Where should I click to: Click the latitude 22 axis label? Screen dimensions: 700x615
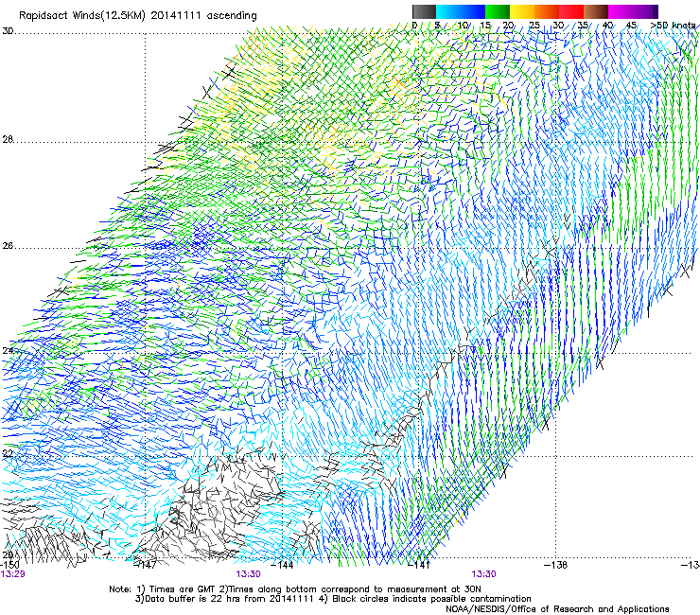click(8, 454)
